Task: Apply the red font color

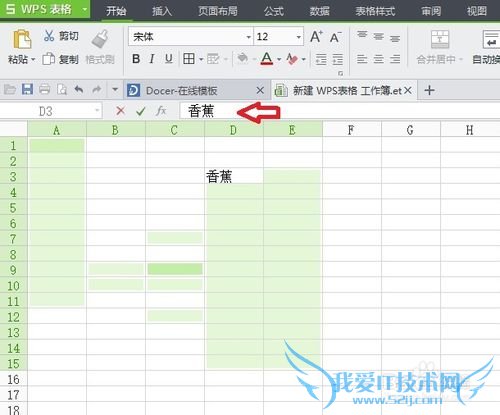Action: point(267,59)
